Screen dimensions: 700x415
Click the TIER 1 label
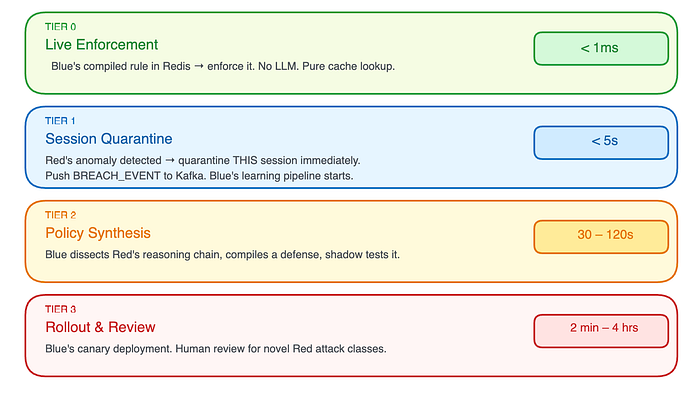(x=60, y=121)
